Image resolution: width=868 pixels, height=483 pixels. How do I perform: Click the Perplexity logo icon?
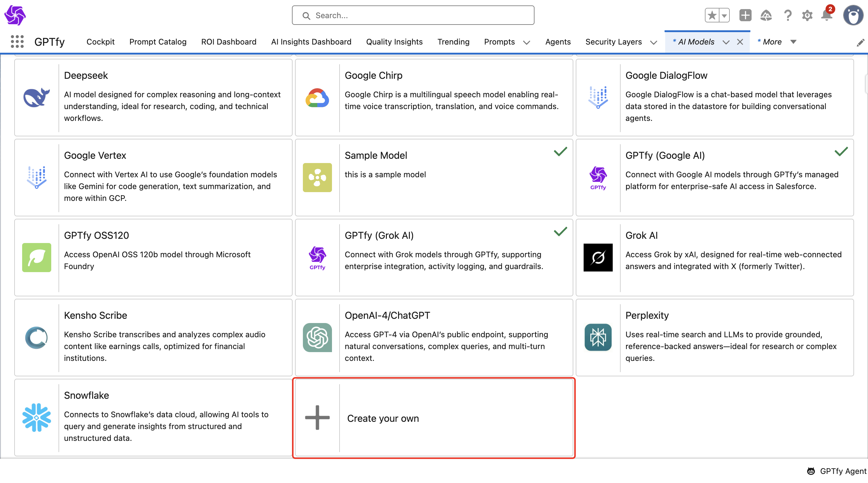[598, 338]
